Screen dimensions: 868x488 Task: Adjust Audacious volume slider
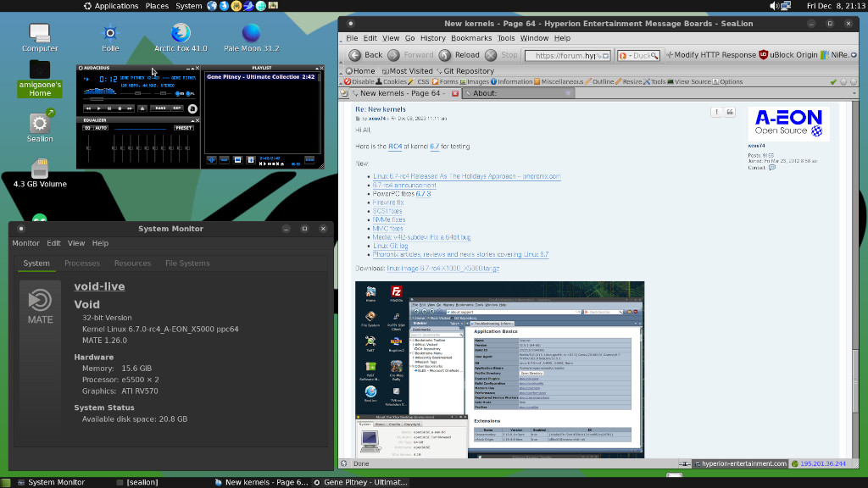click(x=136, y=93)
